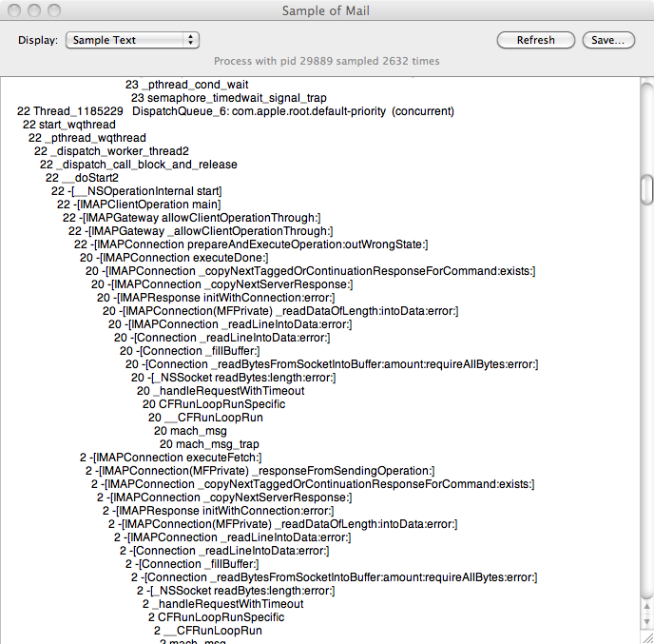Viewport: 654px width, 644px height.
Task: Click the '22 _dispatch_worker_thread2' line
Action: pos(111,151)
